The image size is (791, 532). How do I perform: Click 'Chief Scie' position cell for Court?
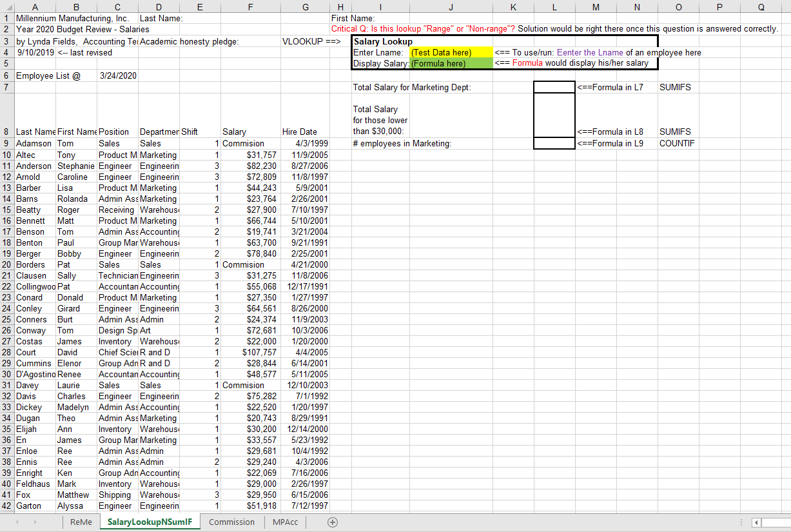click(117, 352)
